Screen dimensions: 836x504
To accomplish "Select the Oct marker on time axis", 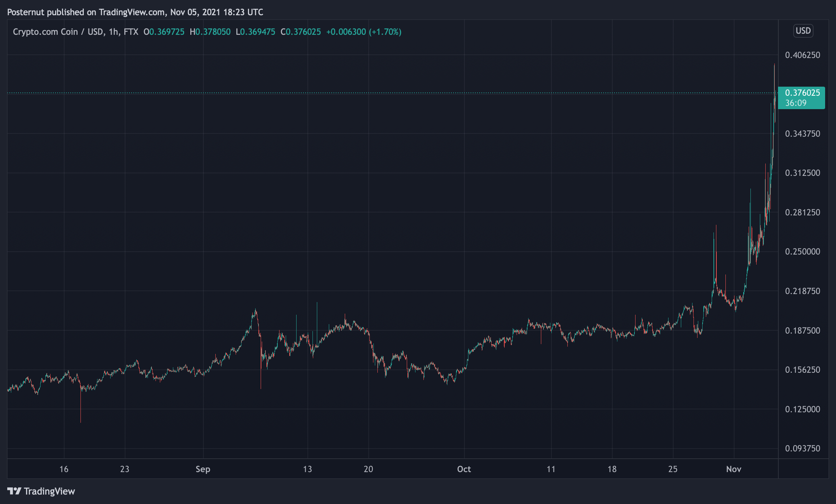I will pos(464,469).
